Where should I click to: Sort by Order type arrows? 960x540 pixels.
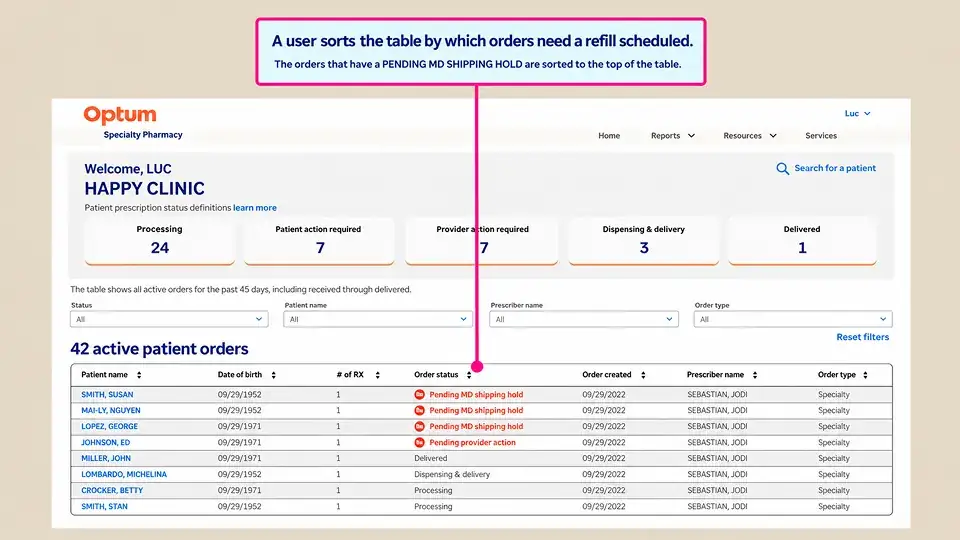click(x=865, y=375)
